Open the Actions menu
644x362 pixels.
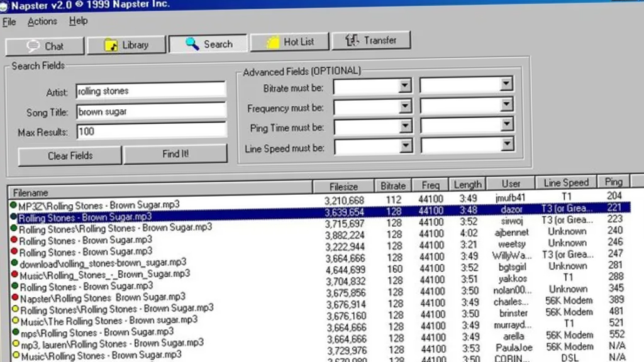[42, 21]
